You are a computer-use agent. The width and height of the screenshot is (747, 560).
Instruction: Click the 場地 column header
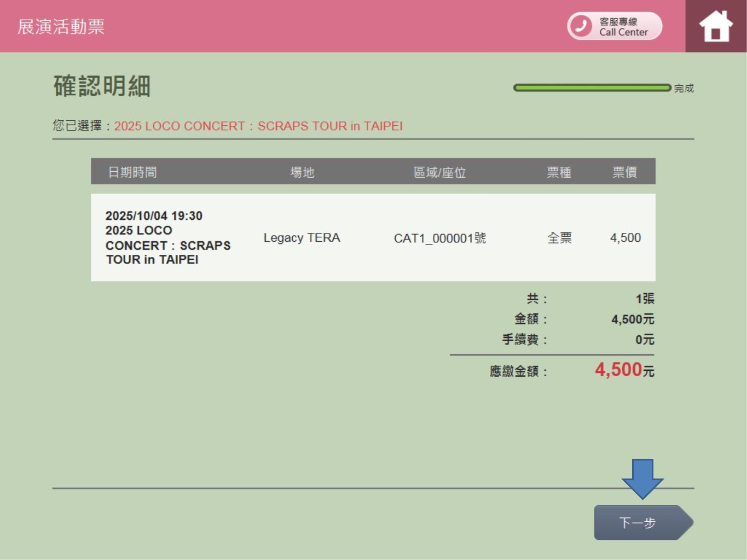tap(302, 172)
